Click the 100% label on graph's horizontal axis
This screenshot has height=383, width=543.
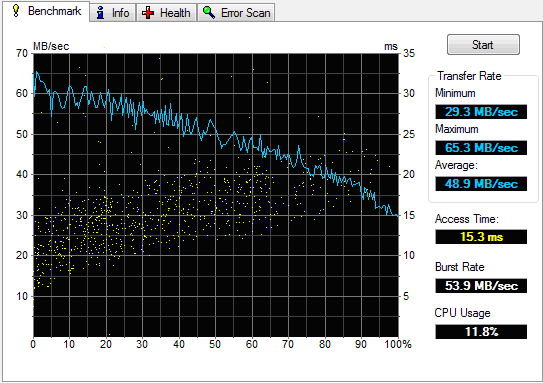click(398, 344)
